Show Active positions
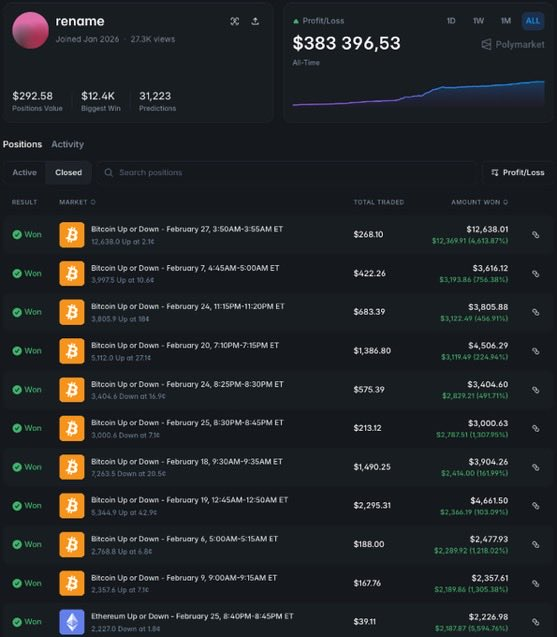Screen dimensions: 557x637 (x=24, y=173)
